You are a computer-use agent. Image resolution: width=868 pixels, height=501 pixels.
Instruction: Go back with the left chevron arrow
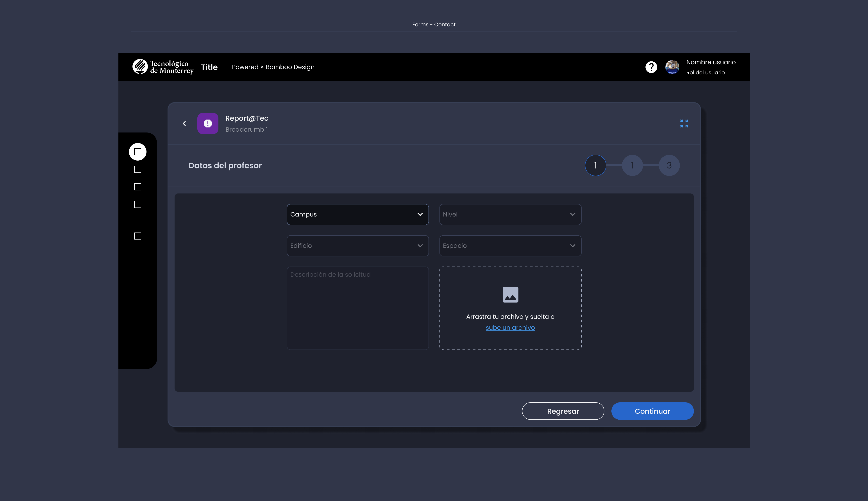point(184,123)
